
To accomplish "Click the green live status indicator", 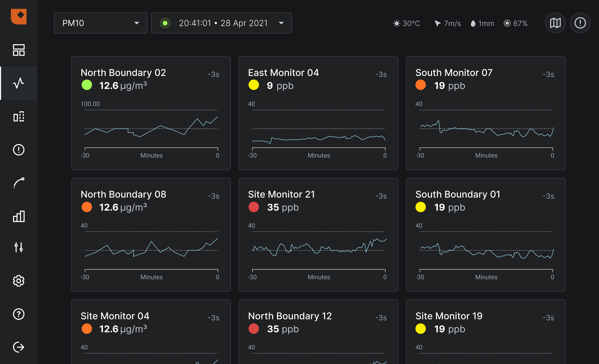I will pos(165,23).
